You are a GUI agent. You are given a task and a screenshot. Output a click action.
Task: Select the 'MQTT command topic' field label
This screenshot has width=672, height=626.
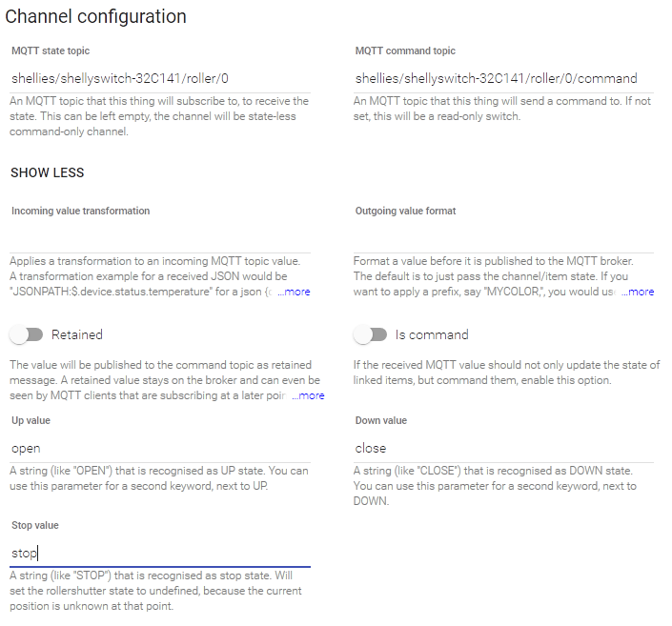405,50
